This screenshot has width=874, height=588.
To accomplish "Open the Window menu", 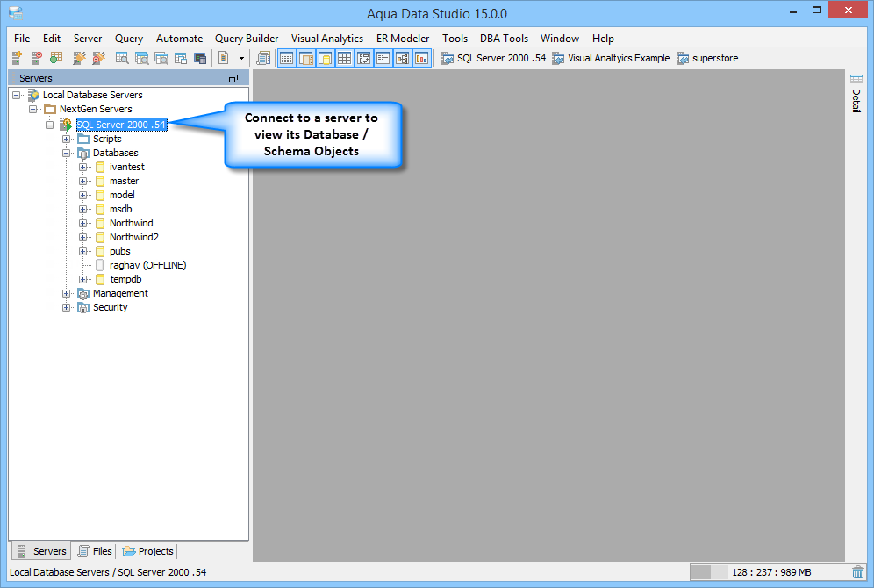I will (x=560, y=39).
